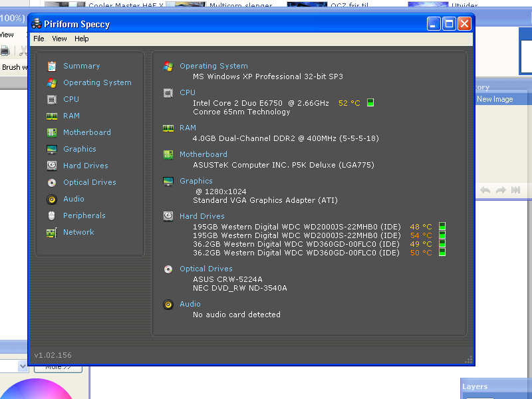The width and height of the screenshot is (532, 399).
Task: Click the Speccy app icon in title bar
Action: [37, 24]
